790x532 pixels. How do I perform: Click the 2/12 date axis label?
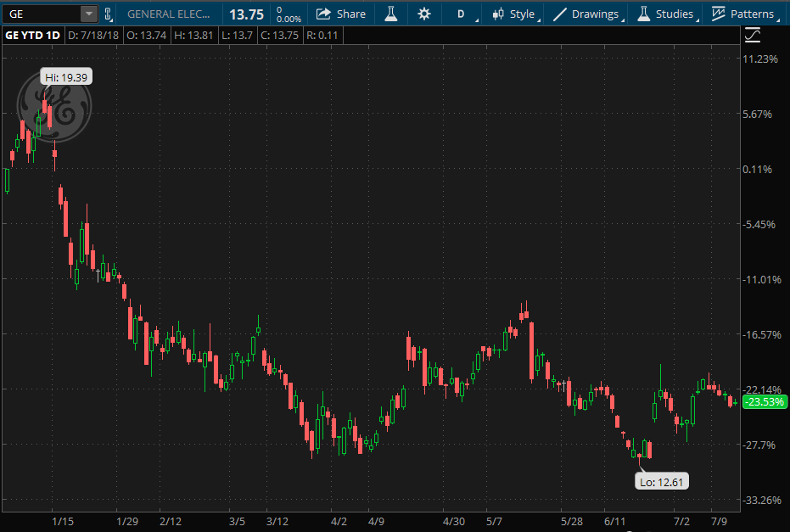[x=171, y=522]
